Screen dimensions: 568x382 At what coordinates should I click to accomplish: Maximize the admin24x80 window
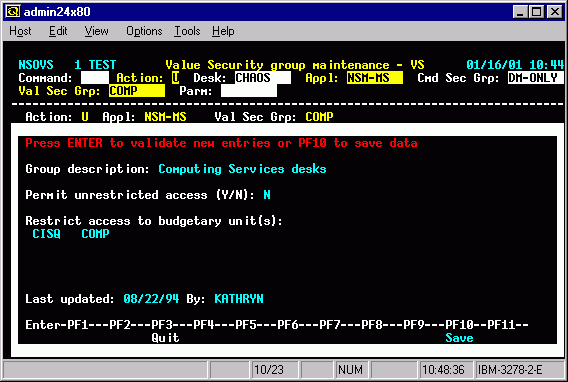click(536, 12)
